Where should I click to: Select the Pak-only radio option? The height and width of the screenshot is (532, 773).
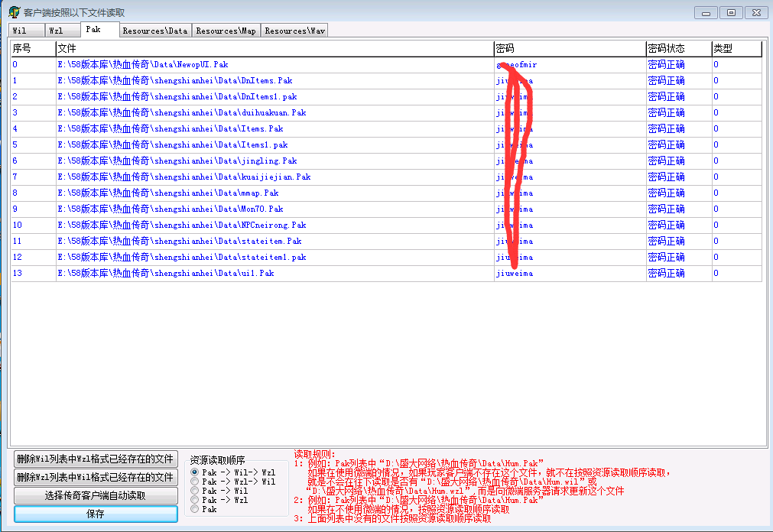click(x=194, y=509)
